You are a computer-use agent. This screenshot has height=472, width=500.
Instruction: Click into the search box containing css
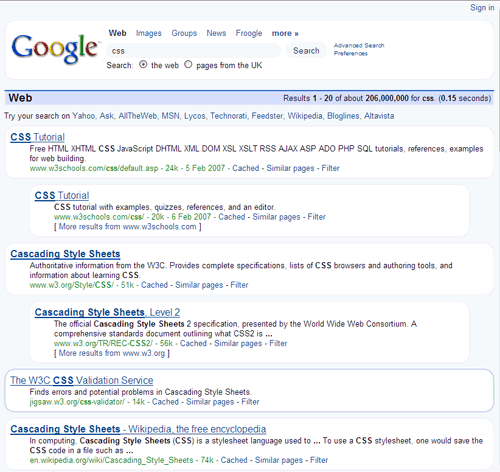click(194, 51)
